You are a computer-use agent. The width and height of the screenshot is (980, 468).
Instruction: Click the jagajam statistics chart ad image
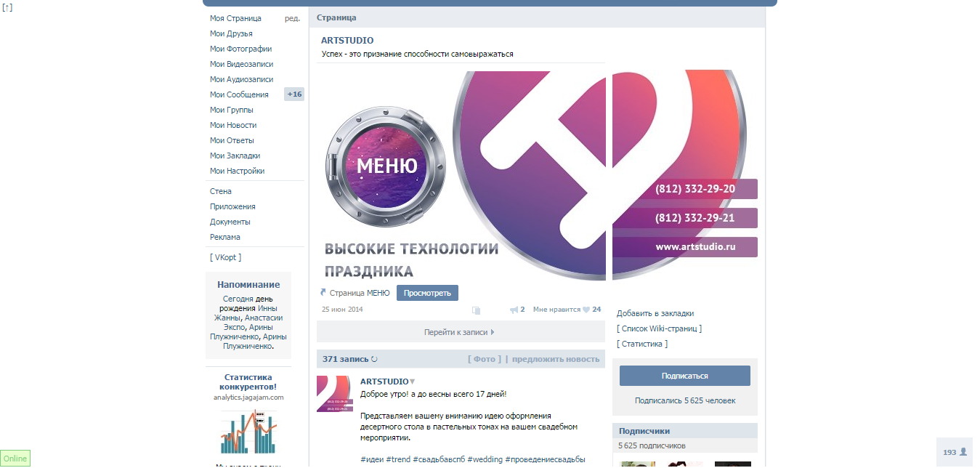pyautogui.click(x=248, y=432)
